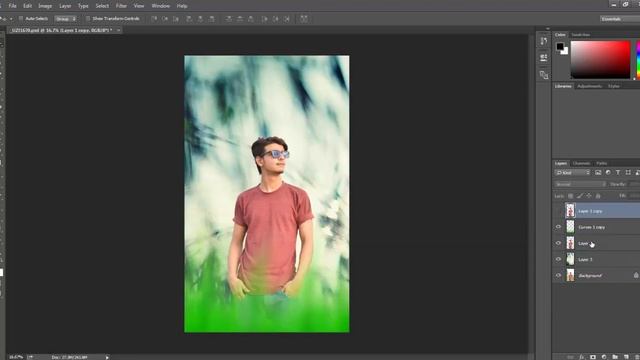The height and width of the screenshot is (360, 640).
Task: Pick a shade in the red color field
Action: point(600,60)
